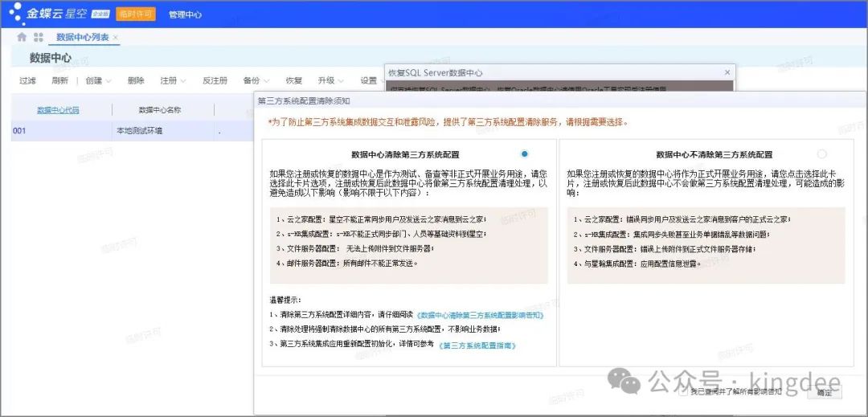Open 管理中心 in top bar

pos(185,14)
